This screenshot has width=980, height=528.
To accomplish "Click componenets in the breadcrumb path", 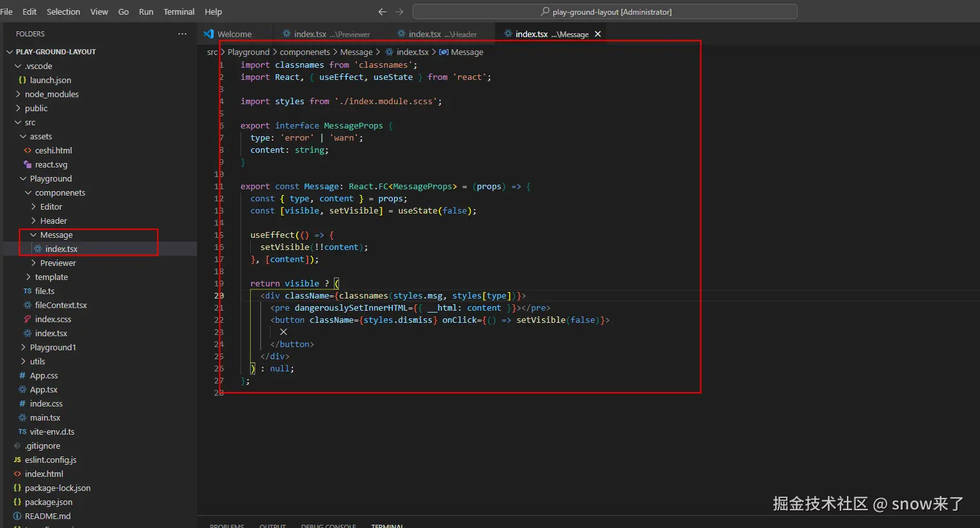I will [x=304, y=52].
